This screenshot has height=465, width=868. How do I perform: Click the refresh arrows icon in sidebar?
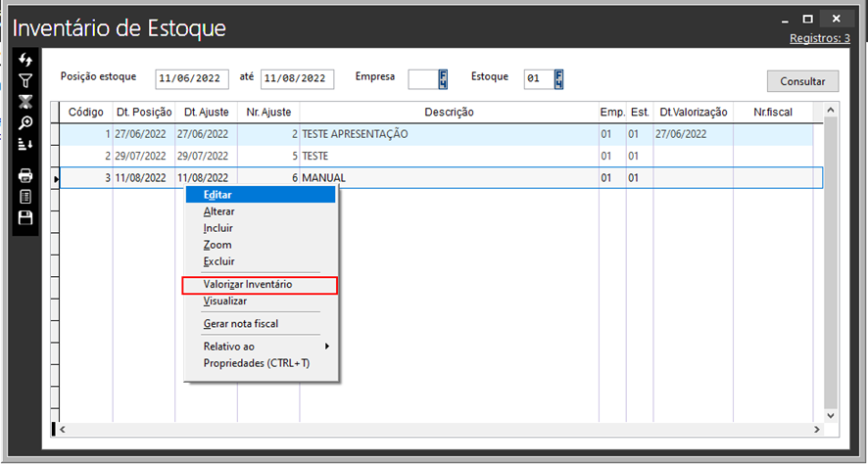click(25, 61)
